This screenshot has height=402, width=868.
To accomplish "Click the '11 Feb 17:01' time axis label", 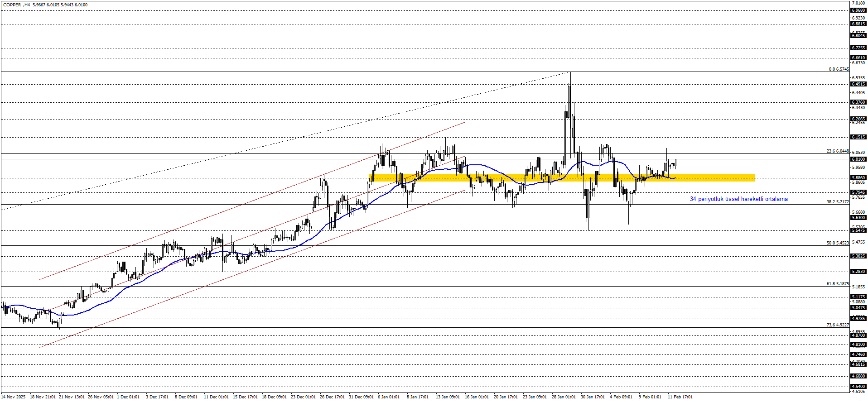I will 680,397.
